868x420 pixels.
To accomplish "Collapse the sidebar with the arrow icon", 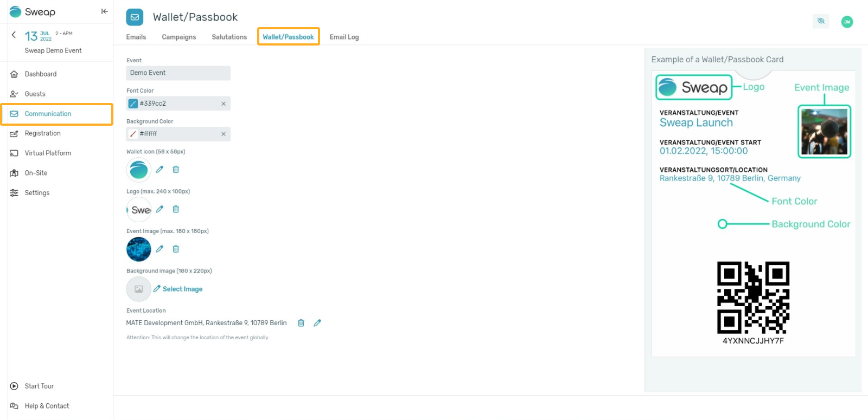I will (105, 11).
